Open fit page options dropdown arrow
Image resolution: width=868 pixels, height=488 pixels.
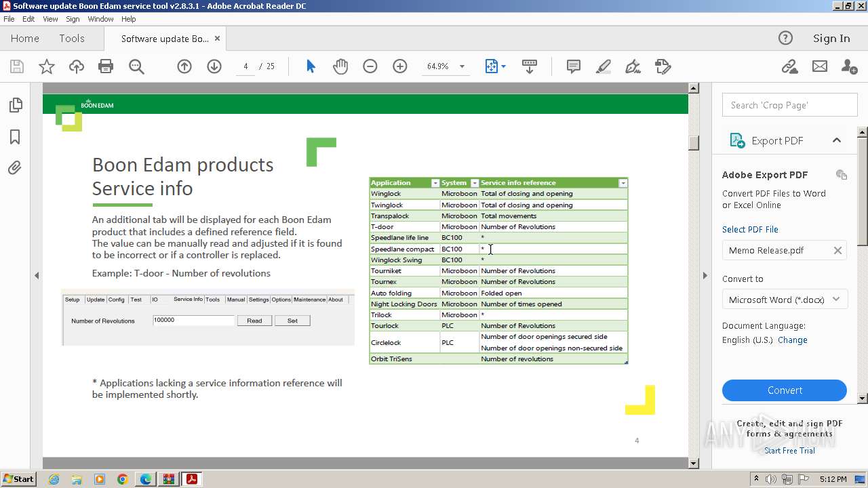(x=503, y=66)
